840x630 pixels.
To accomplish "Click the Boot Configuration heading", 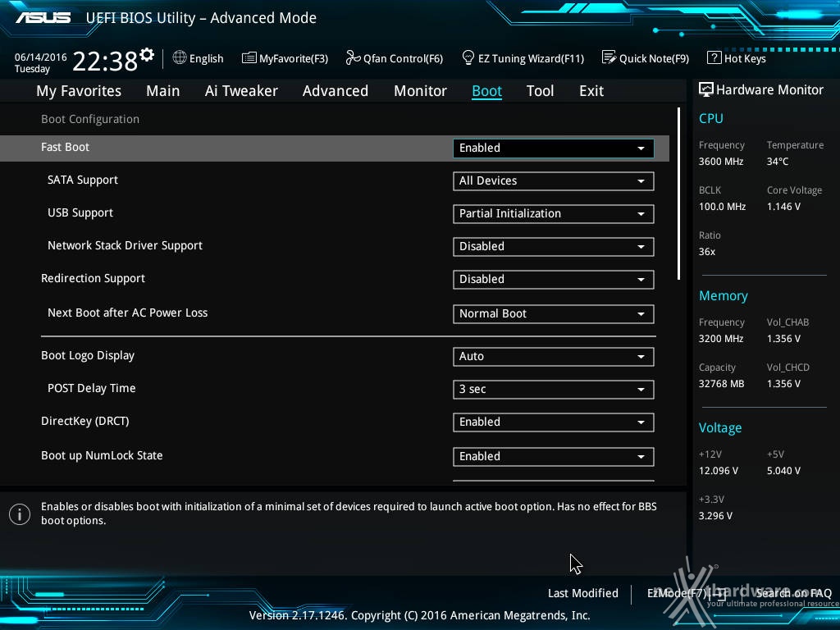I will pos(90,120).
